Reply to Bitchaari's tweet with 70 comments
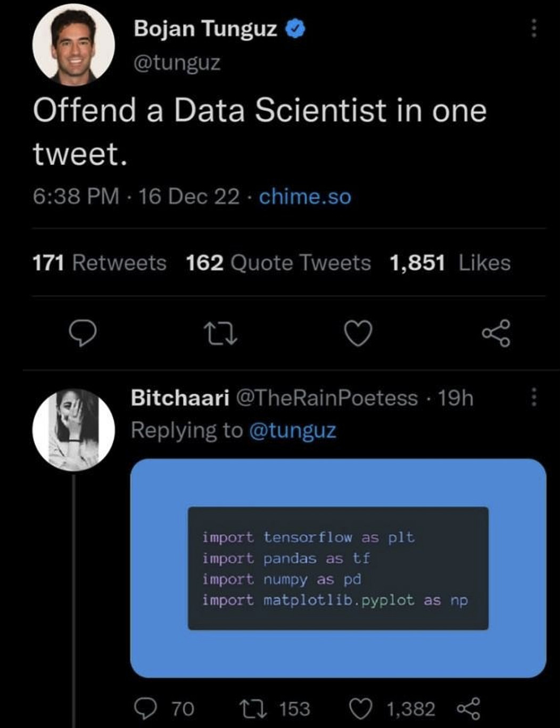This screenshot has height=728, width=560. [145, 708]
